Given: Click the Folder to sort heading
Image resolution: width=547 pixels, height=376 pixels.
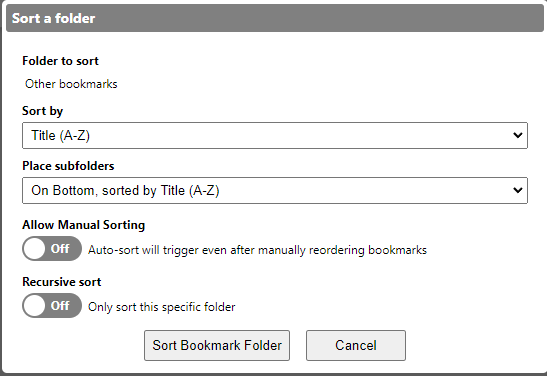Looking at the screenshot, I should click(60, 61).
